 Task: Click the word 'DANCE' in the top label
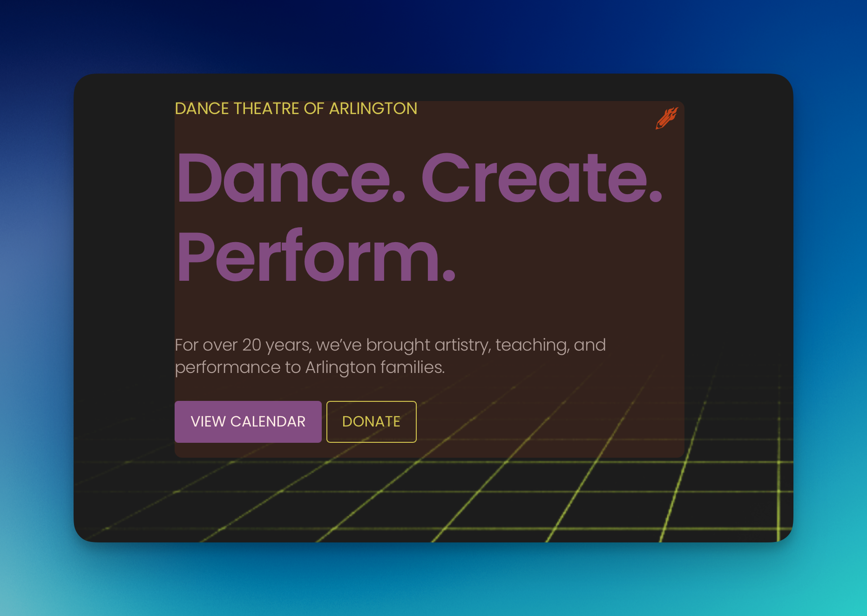tap(202, 109)
